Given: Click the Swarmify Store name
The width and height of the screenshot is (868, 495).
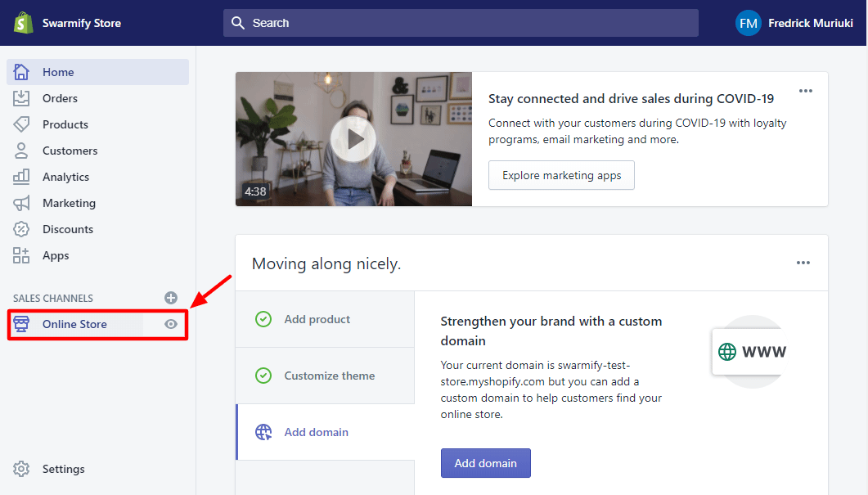Looking at the screenshot, I should 82,23.
